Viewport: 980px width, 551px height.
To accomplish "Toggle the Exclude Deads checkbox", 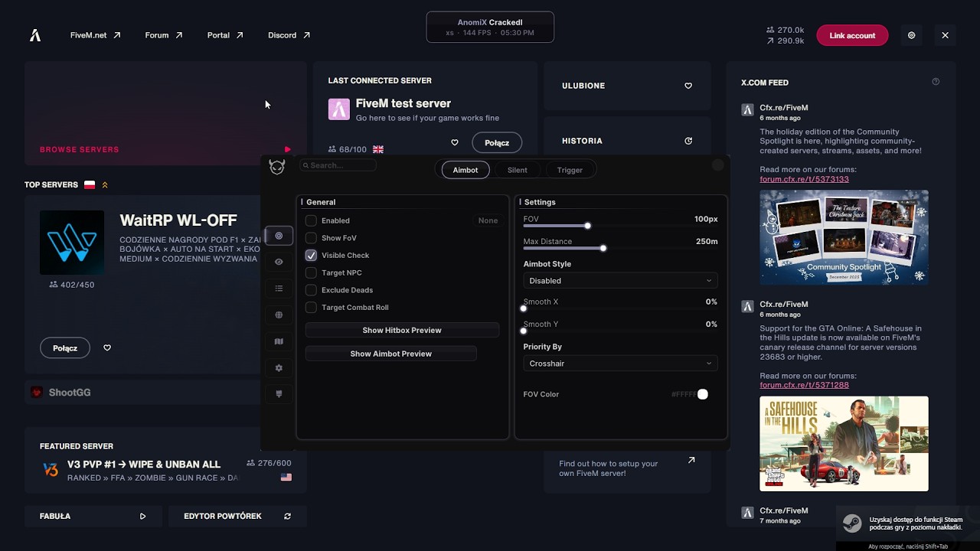I will [311, 290].
